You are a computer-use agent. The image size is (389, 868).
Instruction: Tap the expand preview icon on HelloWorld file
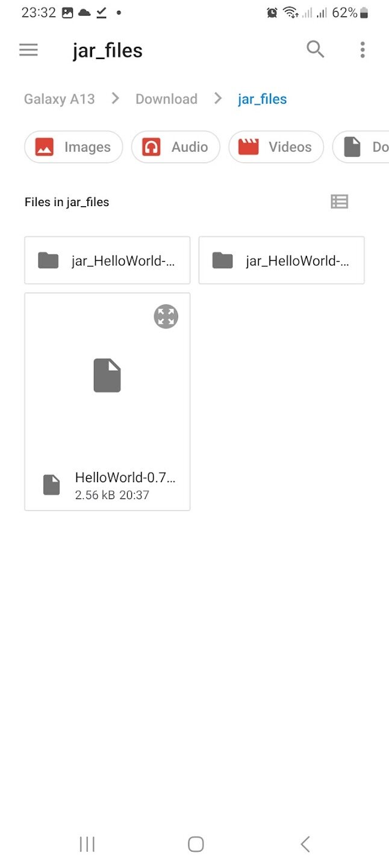click(x=166, y=316)
